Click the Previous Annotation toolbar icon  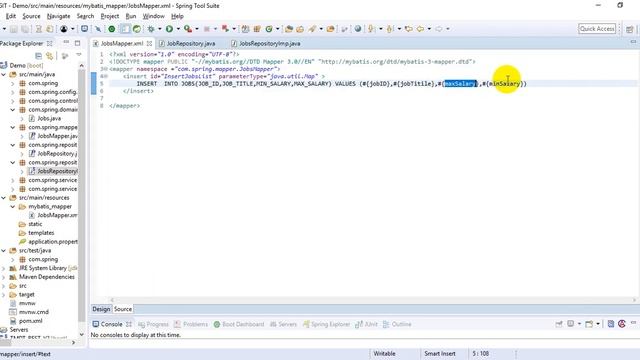click(390, 29)
